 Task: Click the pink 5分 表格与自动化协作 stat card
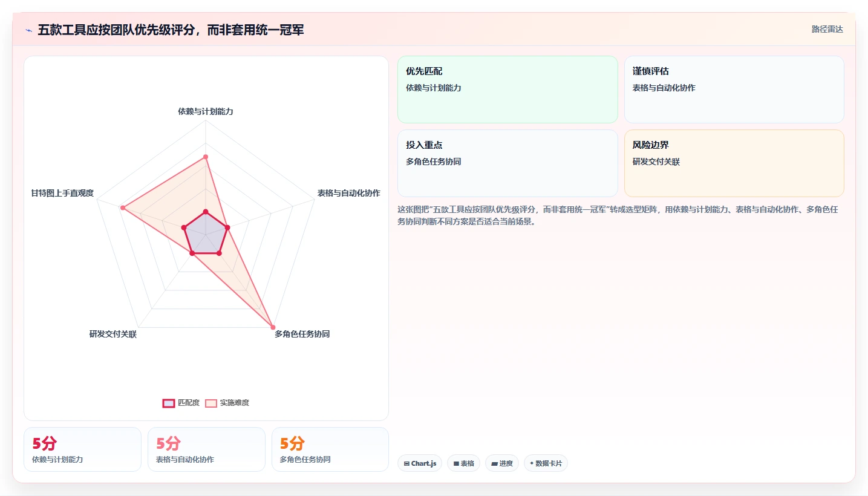(206, 449)
